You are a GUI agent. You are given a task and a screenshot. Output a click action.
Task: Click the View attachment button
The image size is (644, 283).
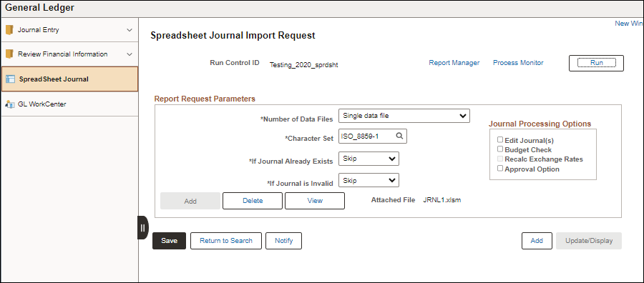pyautogui.click(x=315, y=201)
